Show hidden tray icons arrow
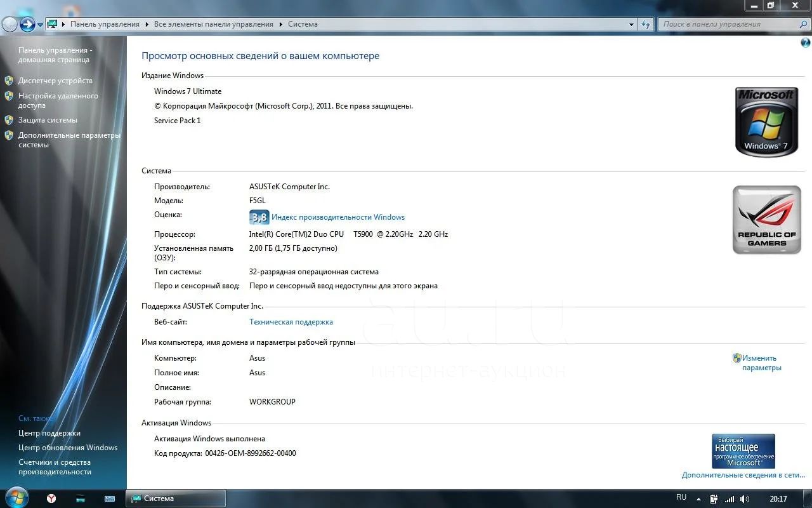 [699, 499]
